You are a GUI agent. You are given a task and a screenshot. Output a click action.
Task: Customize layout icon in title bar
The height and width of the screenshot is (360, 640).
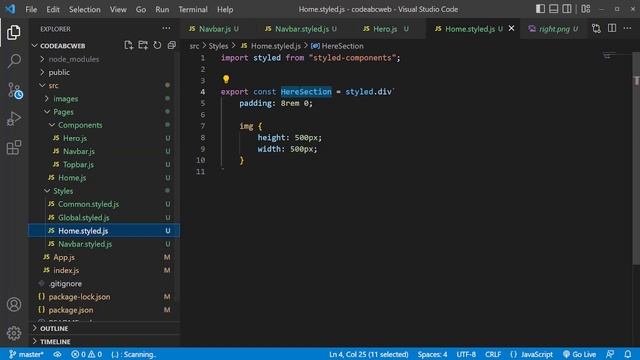click(x=586, y=9)
